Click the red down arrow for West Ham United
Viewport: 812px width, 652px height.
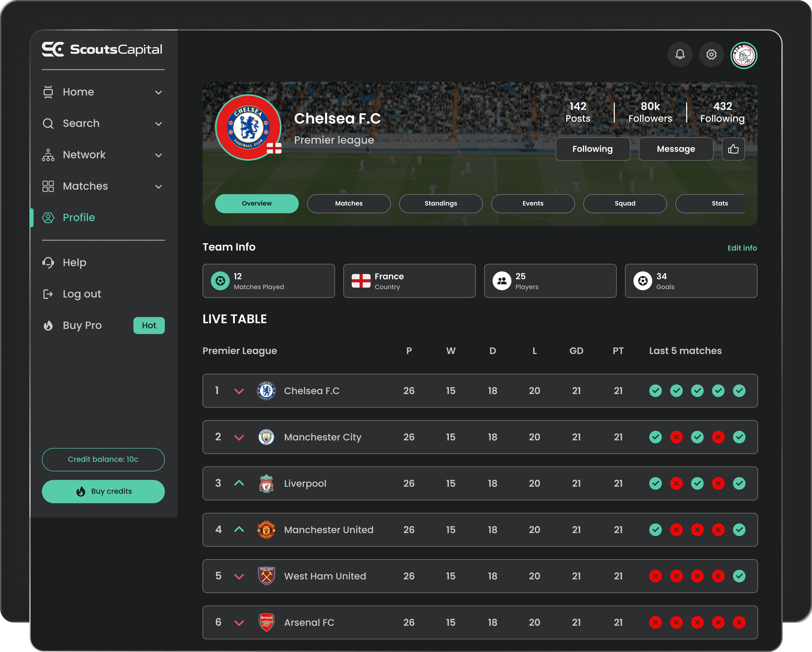tap(239, 577)
